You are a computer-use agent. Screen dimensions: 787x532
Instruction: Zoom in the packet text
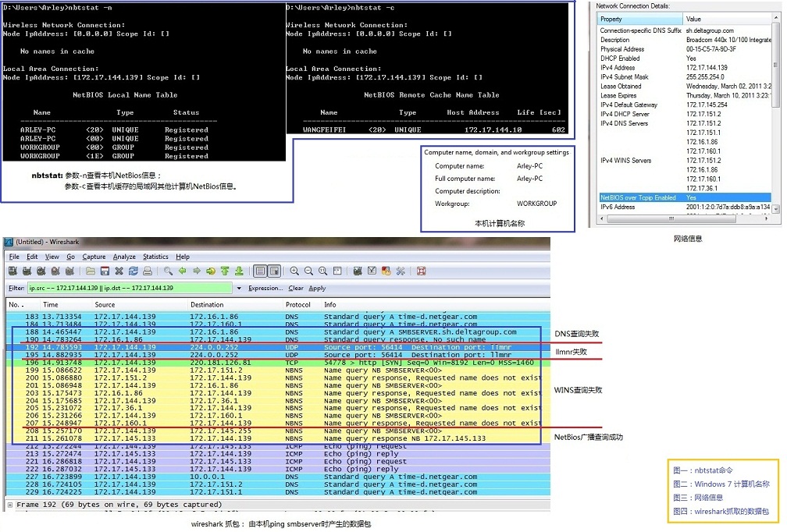pyautogui.click(x=294, y=271)
